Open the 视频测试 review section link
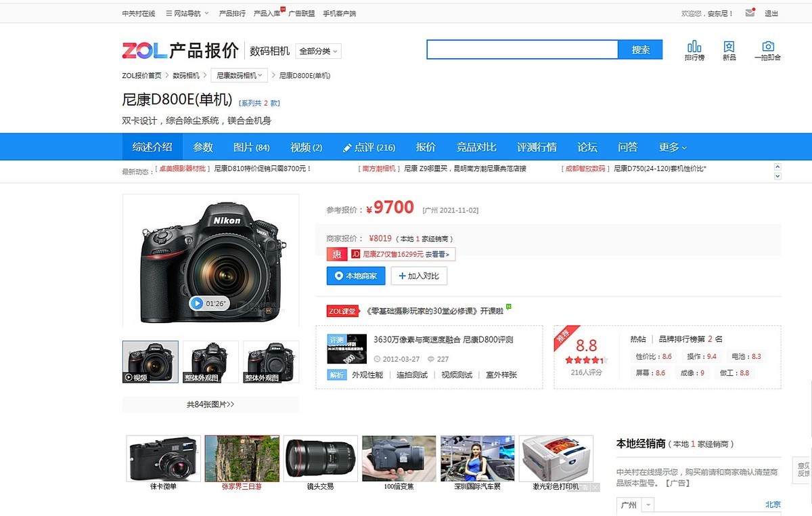812x516 pixels. (x=457, y=374)
